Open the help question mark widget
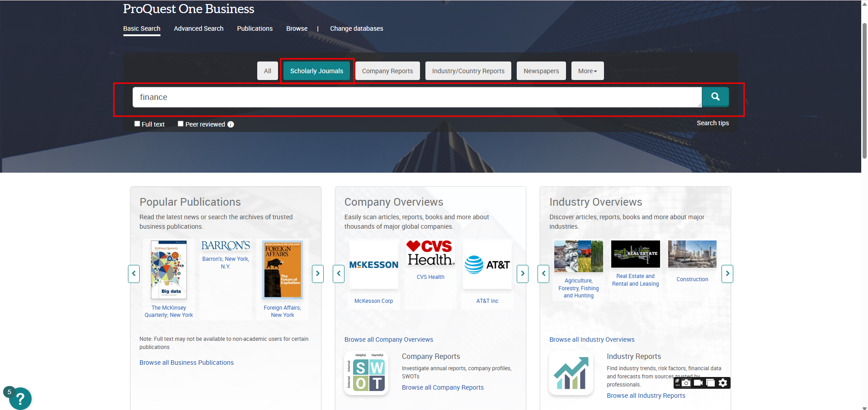This screenshot has height=410, width=868. click(x=20, y=398)
